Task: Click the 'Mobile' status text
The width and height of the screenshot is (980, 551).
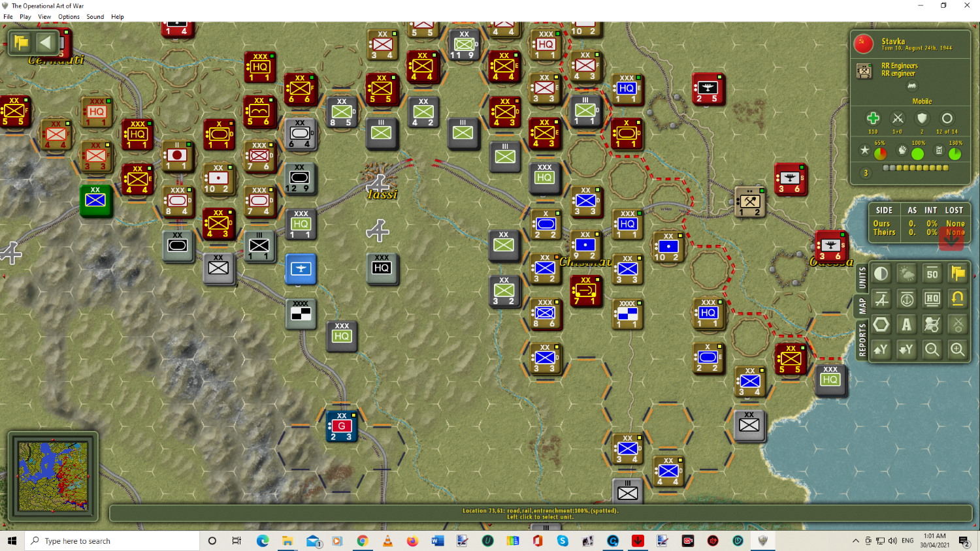Action: 922,101
